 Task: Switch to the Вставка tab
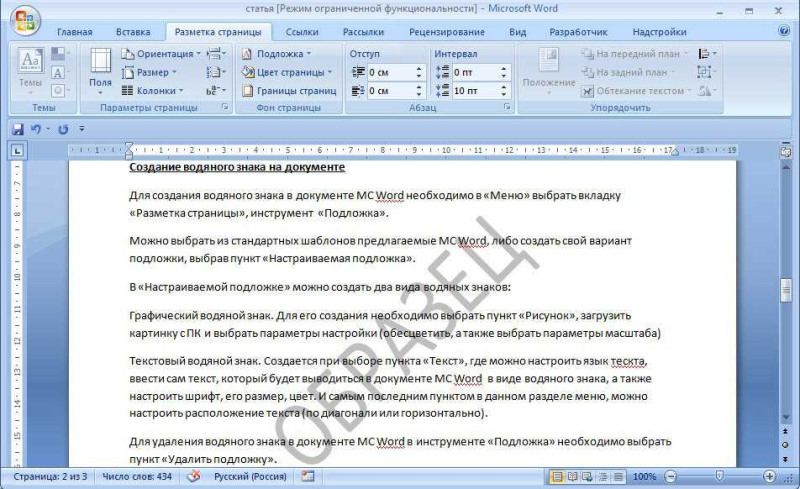(x=133, y=32)
